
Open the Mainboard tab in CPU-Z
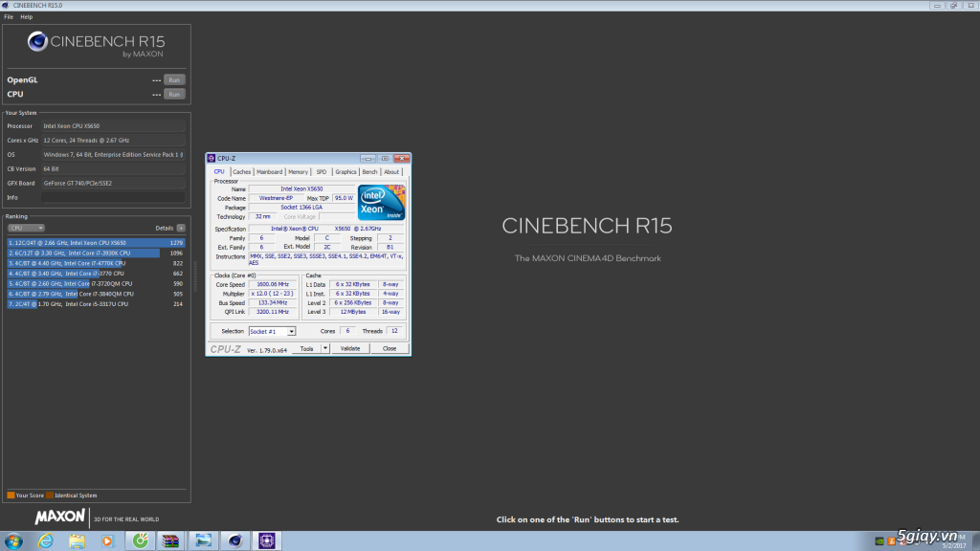269,172
